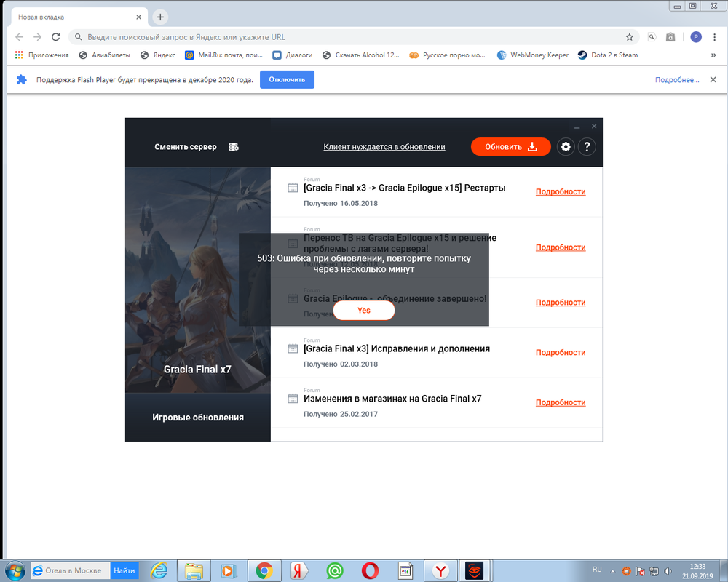This screenshot has height=582, width=728.
Task: Open Подробности for Изменения в магазинах news
Action: click(x=561, y=402)
